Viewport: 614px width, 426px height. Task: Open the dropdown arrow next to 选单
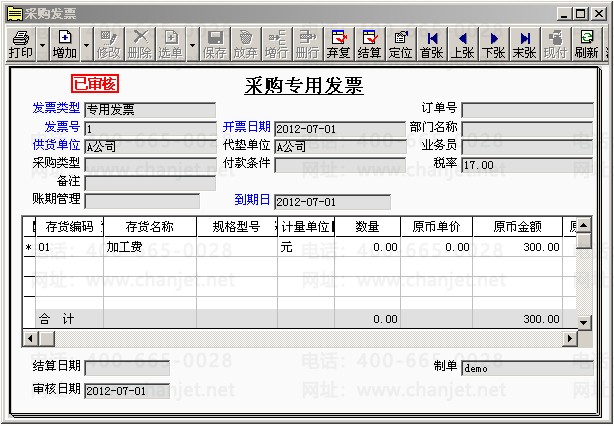(x=192, y=44)
